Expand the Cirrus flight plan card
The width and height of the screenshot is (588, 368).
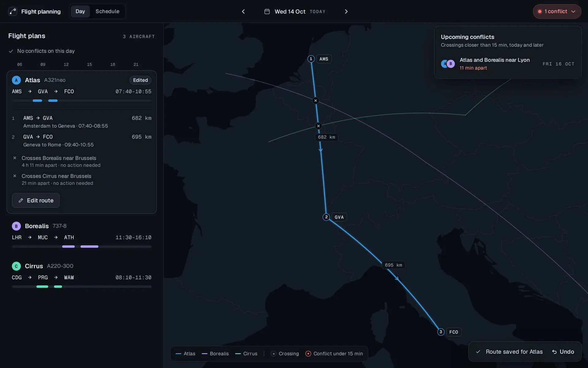(81, 275)
